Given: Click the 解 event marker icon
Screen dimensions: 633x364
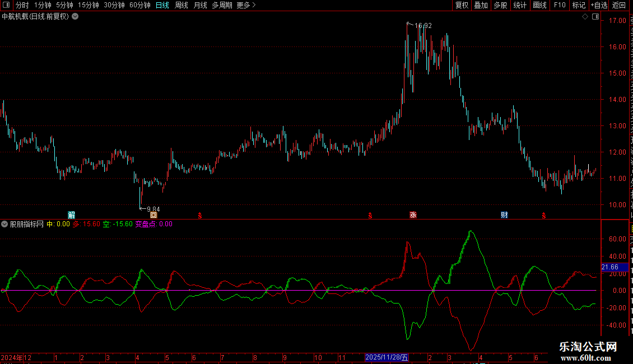Looking at the screenshot, I should coord(72,214).
